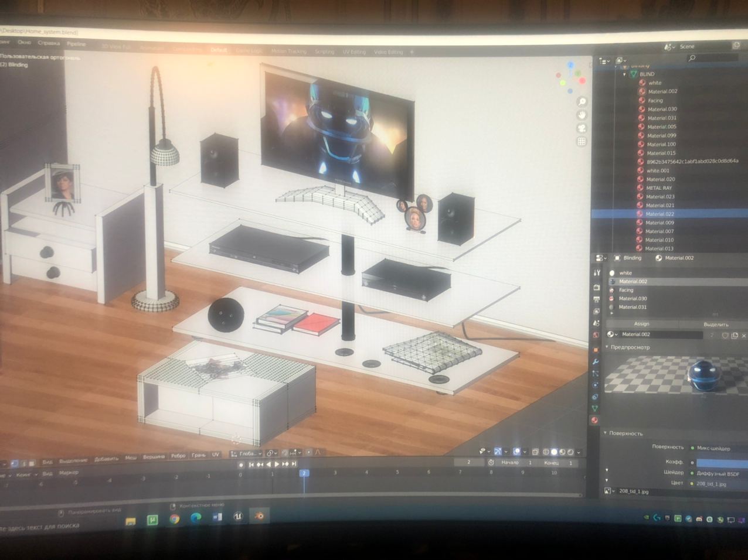Open the Меш menu

pyautogui.click(x=131, y=457)
